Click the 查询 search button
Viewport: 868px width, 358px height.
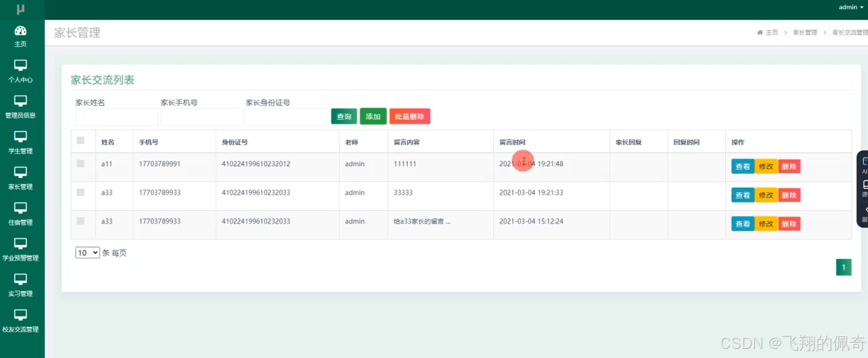(344, 116)
